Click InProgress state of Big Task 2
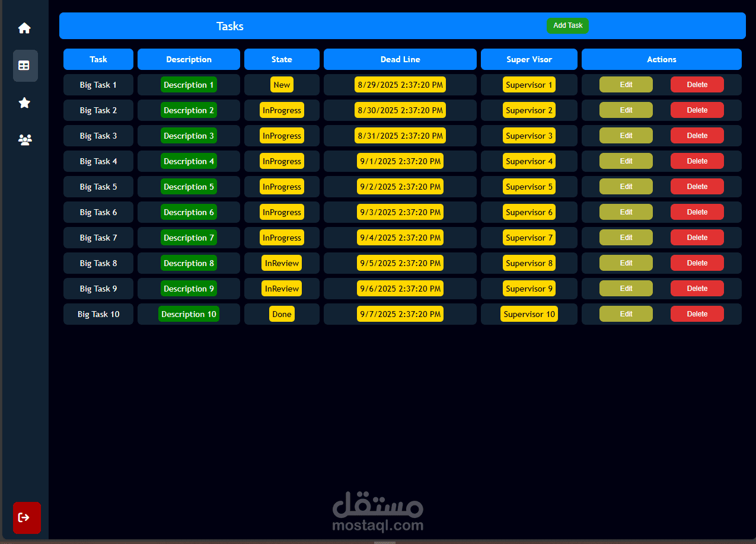756x544 pixels. tap(282, 110)
